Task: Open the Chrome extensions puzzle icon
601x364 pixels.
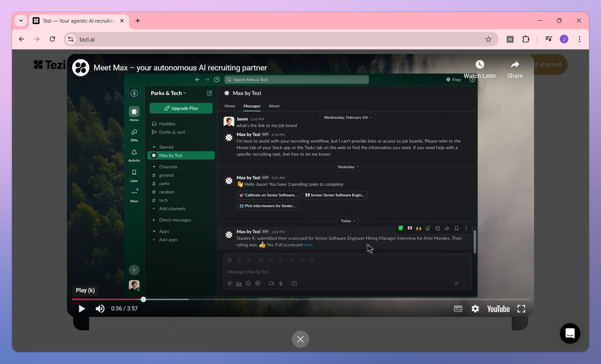Action: [x=525, y=39]
